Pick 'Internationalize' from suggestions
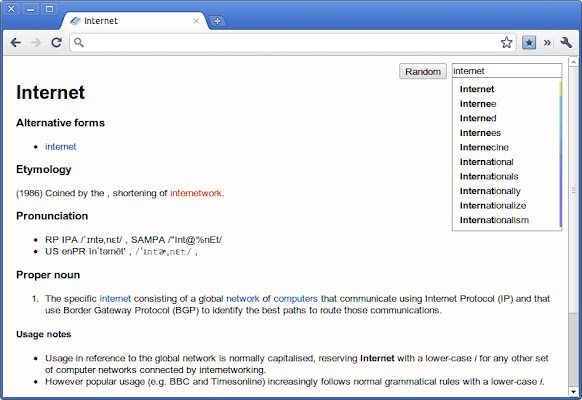The width and height of the screenshot is (582, 400). [x=507, y=206]
